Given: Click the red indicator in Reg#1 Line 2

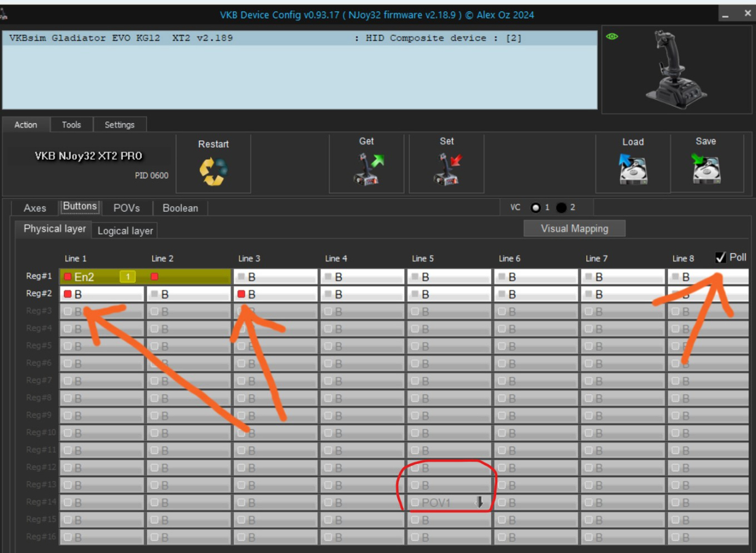Looking at the screenshot, I should coord(155,277).
